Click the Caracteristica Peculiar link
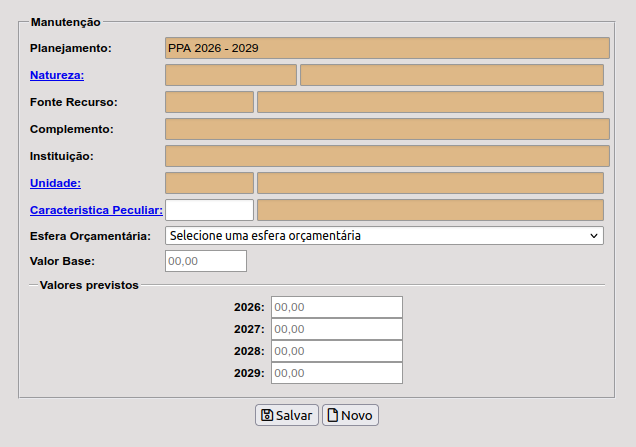Viewport: 636px width, 447px height. tap(96, 210)
